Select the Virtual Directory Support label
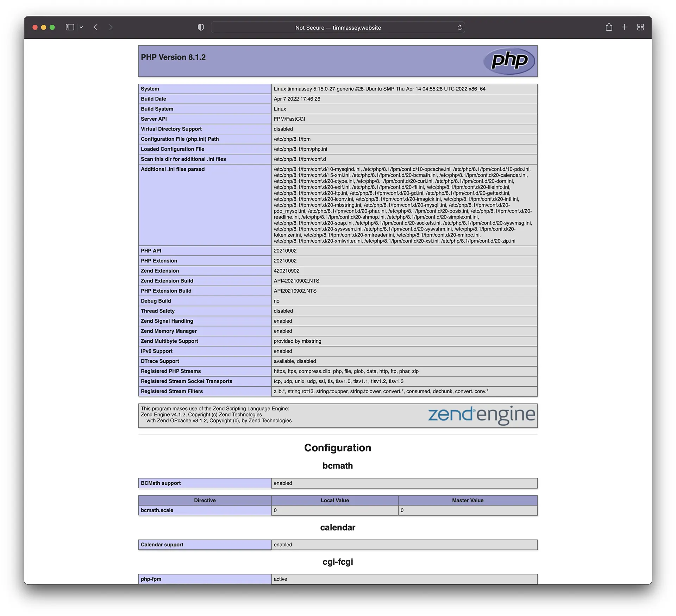 (171, 129)
